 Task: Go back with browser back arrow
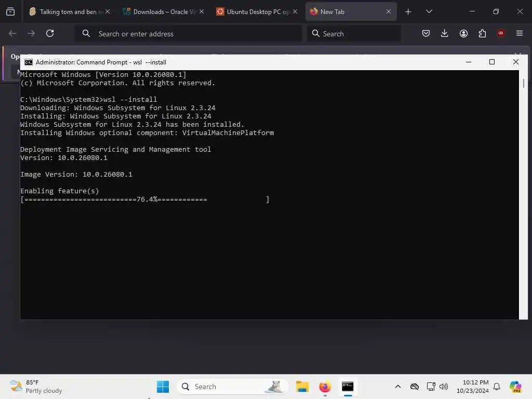click(12, 33)
